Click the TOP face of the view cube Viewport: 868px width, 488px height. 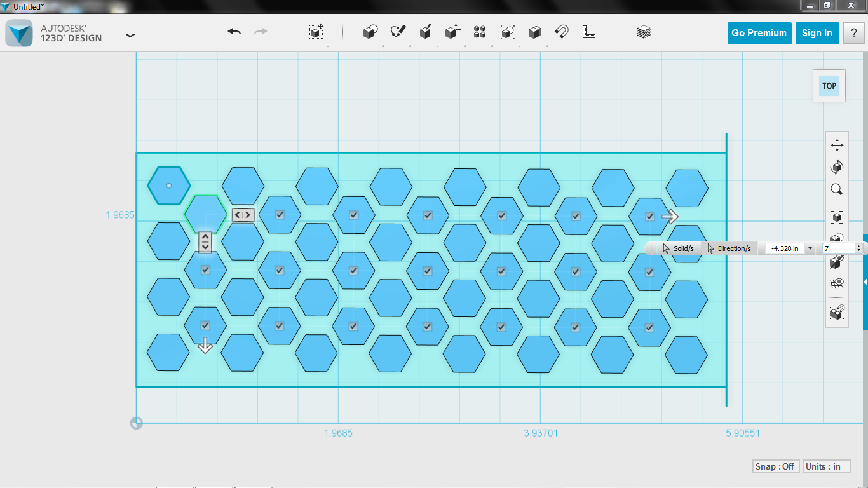coord(829,86)
